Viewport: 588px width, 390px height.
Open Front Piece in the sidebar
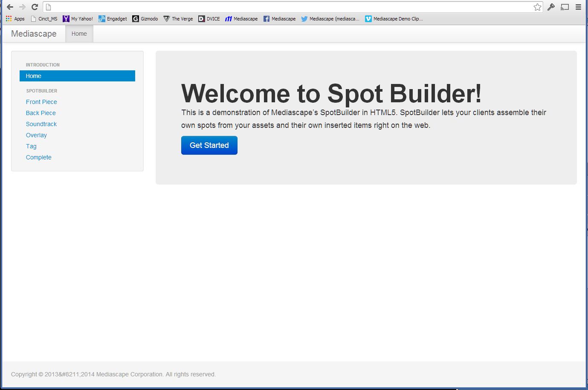41,102
